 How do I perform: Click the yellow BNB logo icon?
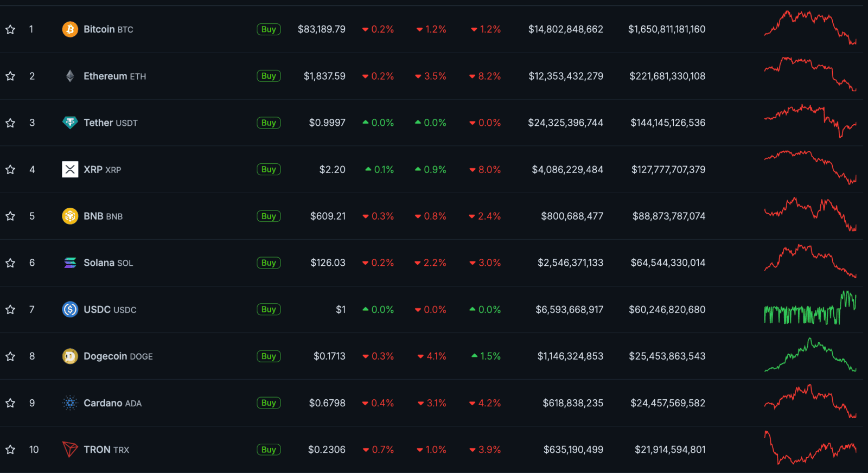[70, 216]
